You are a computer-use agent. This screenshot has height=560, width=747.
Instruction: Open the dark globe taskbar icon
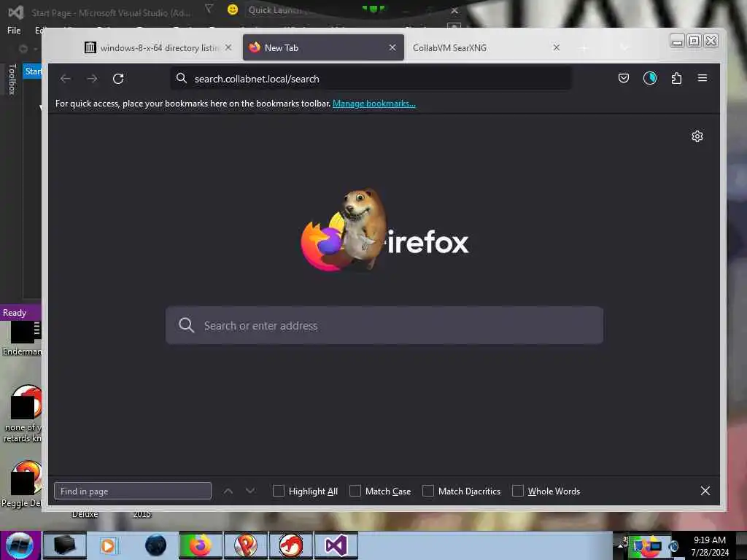coord(156,545)
